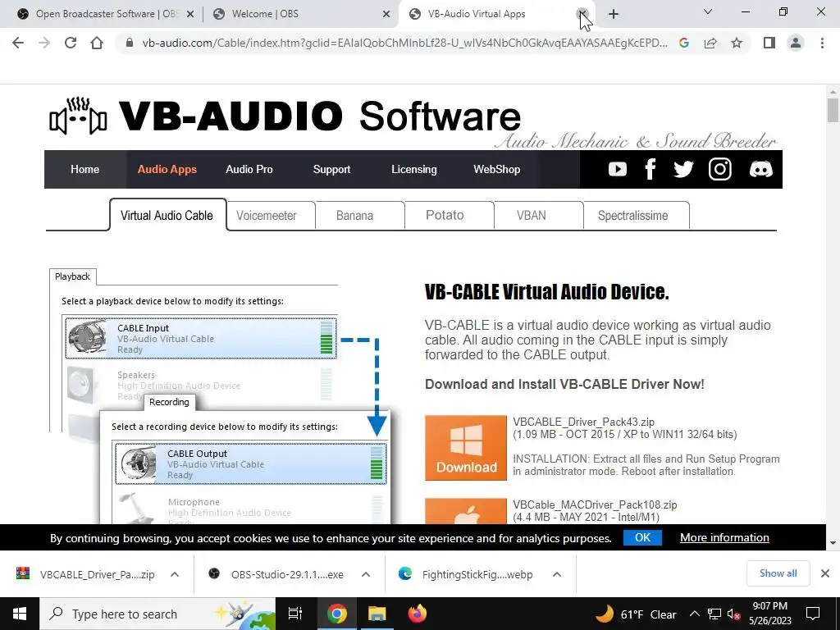
Task: Expand options for the OBS-Studio exe download
Action: point(366,574)
